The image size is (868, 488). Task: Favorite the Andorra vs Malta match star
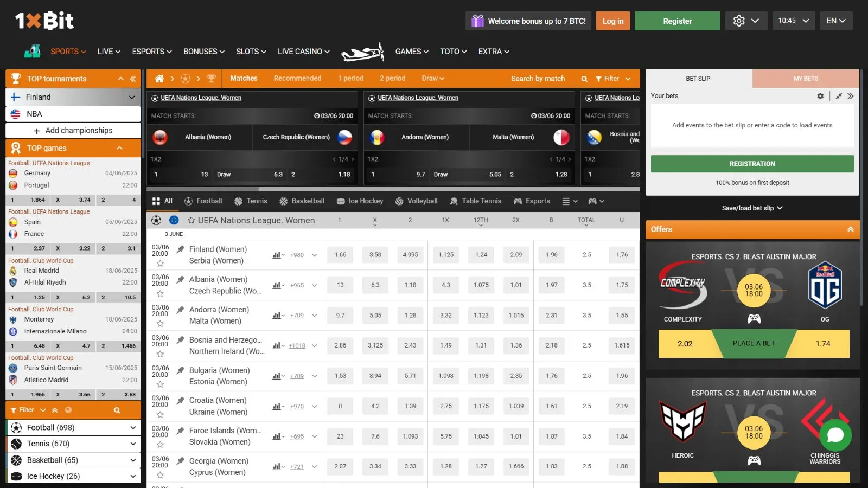(x=160, y=324)
